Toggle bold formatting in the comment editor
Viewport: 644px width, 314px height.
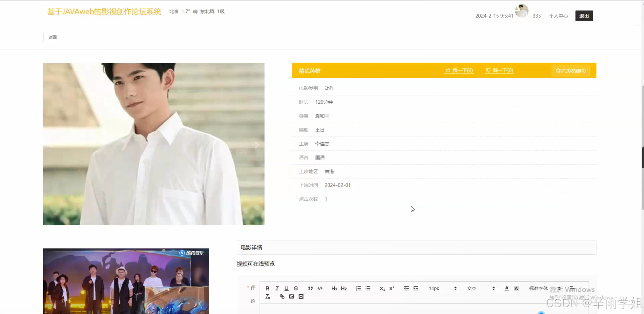(x=268, y=288)
